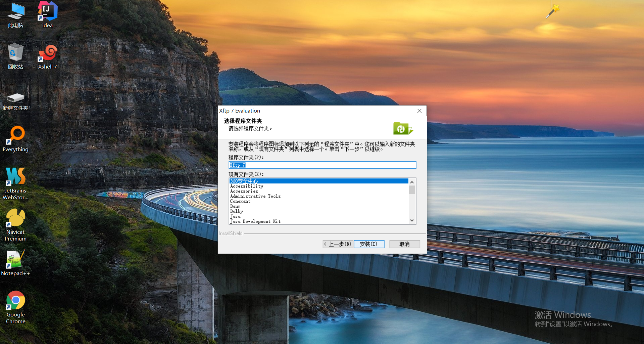644x344 pixels.
Task: Select the Google Chrome desktop shortcut
Action: pyautogui.click(x=15, y=307)
